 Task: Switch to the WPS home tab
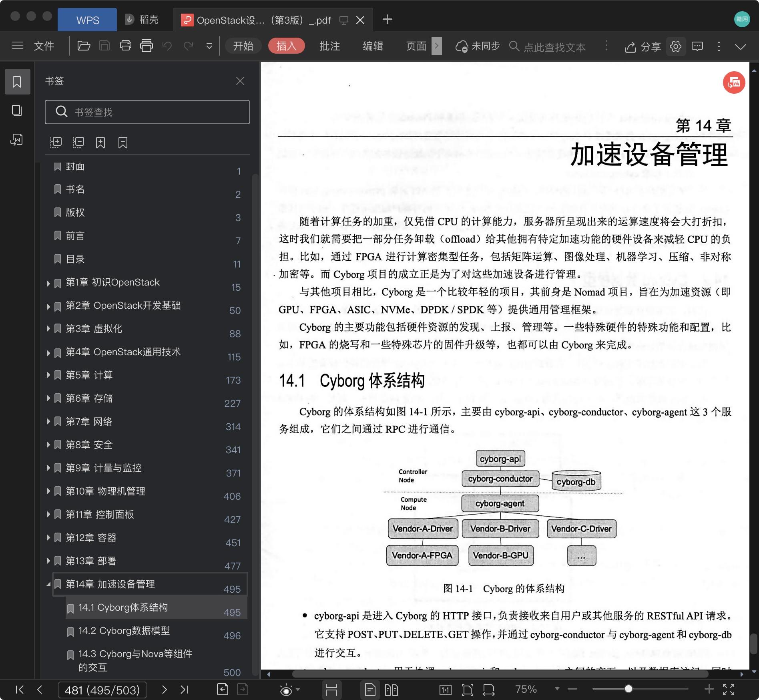[87, 20]
